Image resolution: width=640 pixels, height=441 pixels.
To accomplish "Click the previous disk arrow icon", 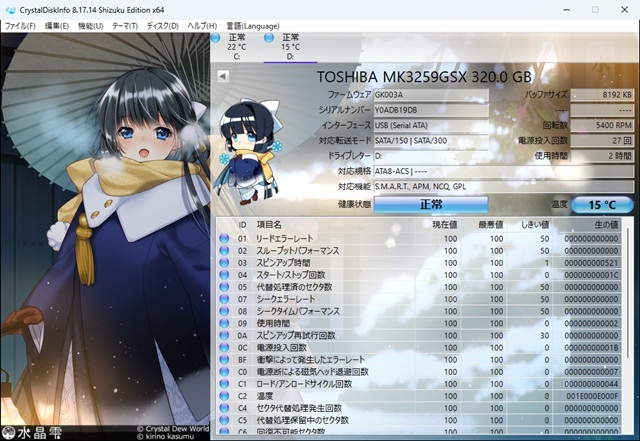I will (222, 76).
